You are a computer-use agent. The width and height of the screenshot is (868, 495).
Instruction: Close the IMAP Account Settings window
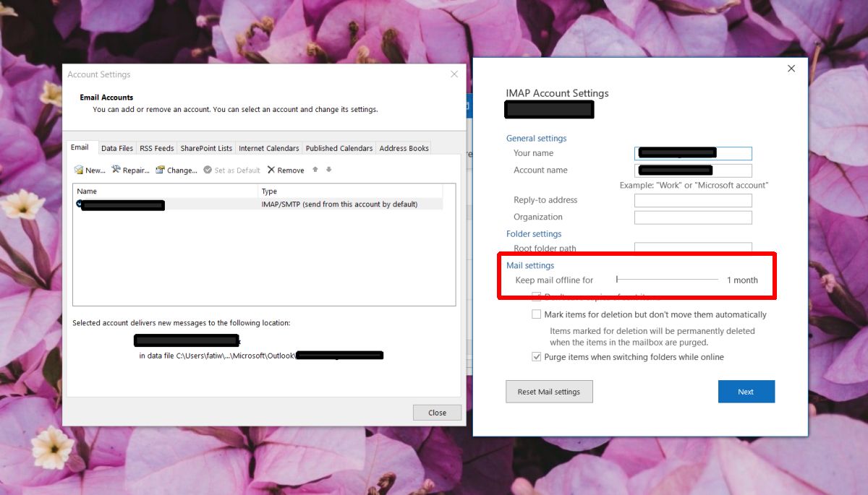pyautogui.click(x=791, y=69)
